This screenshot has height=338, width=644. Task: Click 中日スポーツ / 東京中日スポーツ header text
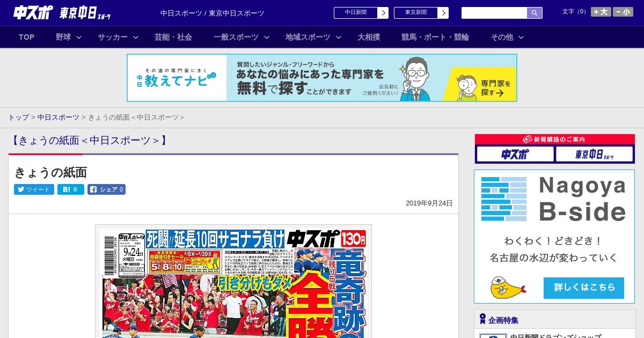[213, 13]
